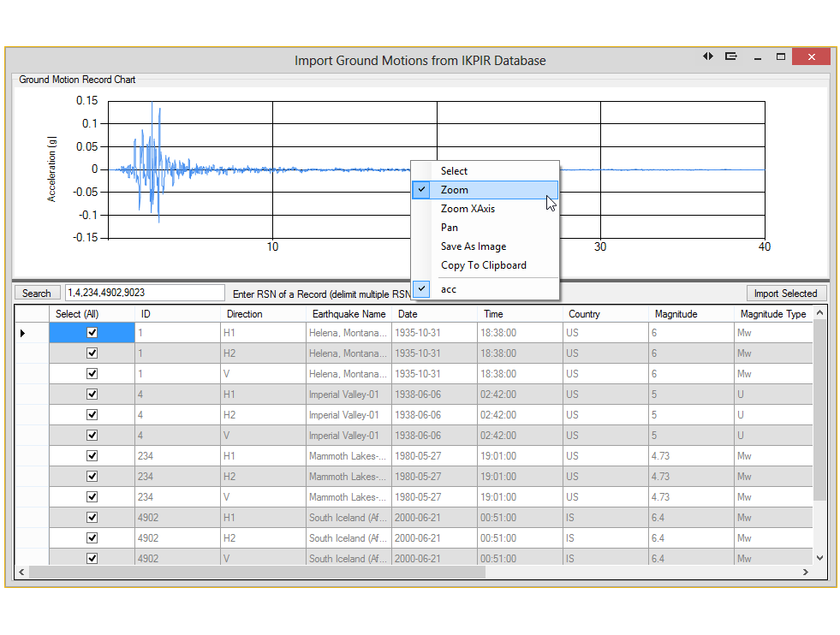Toggle the South Iceland 4902 H1 checkbox
Screen dimensions: 840x635
pyautogui.click(x=92, y=518)
